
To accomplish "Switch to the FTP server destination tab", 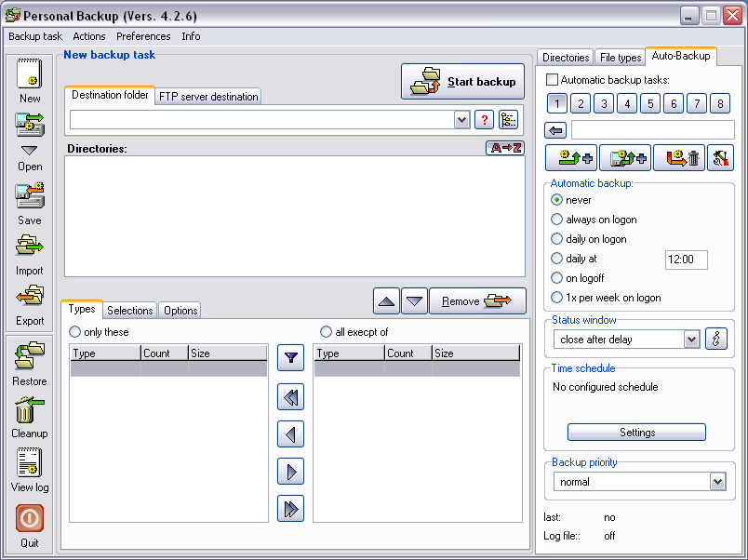I will pyautogui.click(x=208, y=97).
